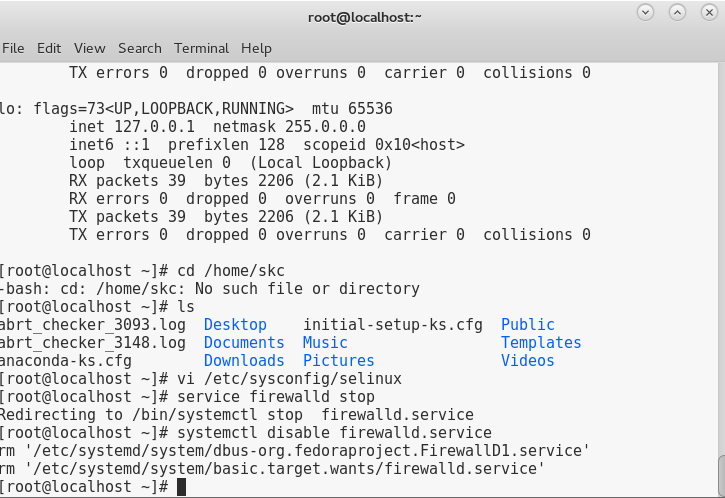The image size is (725, 498).
Task: Click the window title root@localhost:~
Action: (364, 18)
